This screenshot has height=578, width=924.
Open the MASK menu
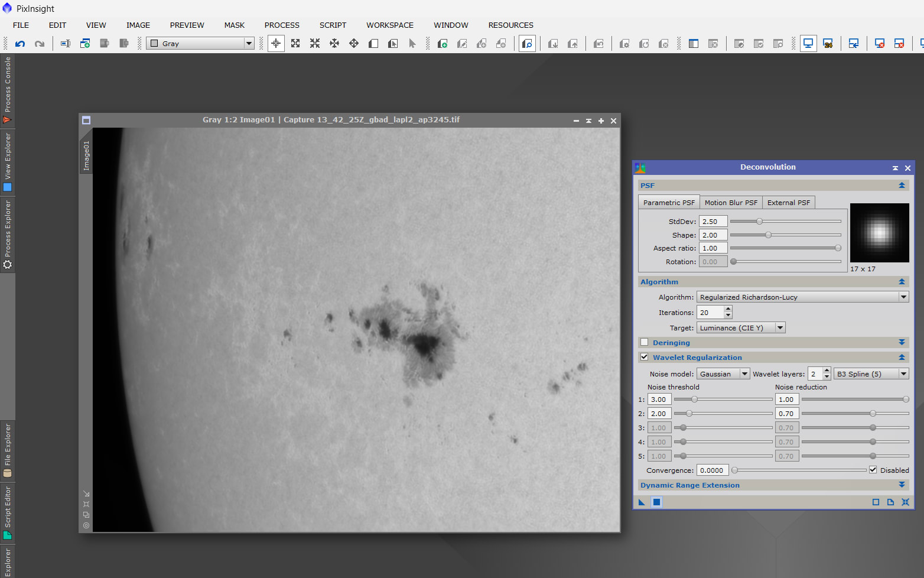(234, 25)
